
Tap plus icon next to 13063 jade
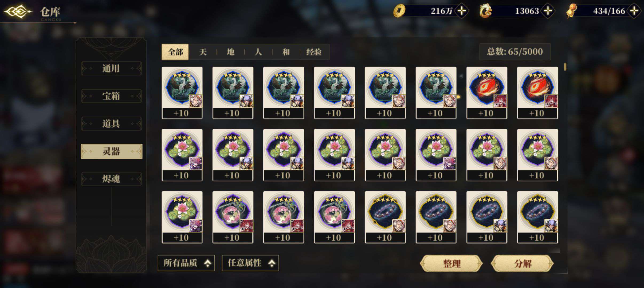[548, 11]
